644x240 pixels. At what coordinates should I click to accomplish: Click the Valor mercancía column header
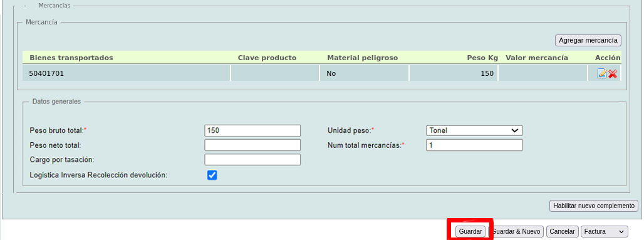tap(537, 58)
